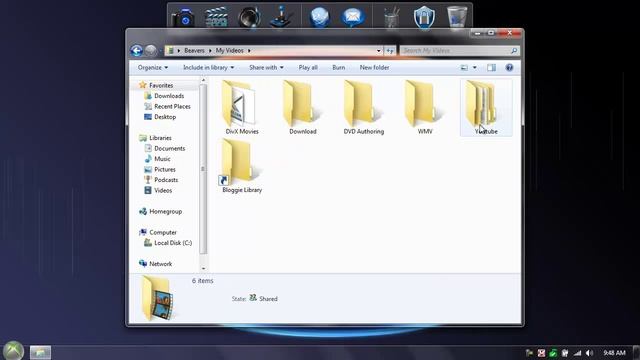Click the Xbox-style Start orb
640x360 pixels.
[13, 351]
